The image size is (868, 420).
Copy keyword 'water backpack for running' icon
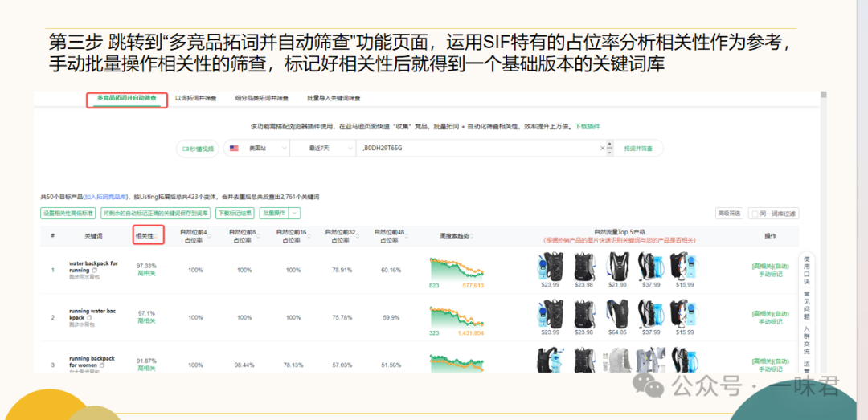pos(95,270)
